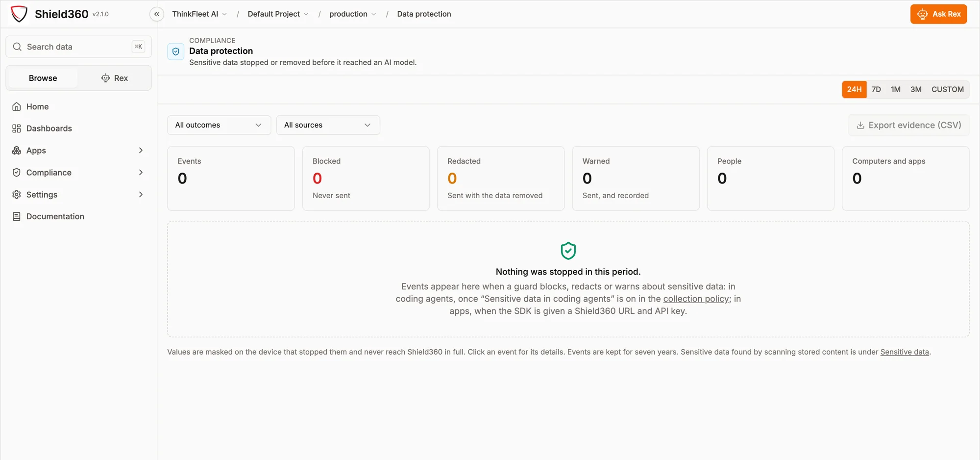This screenshot has width=980, height=460.
Task: Select the 1M time range
Action: click(x=896, y=89)
